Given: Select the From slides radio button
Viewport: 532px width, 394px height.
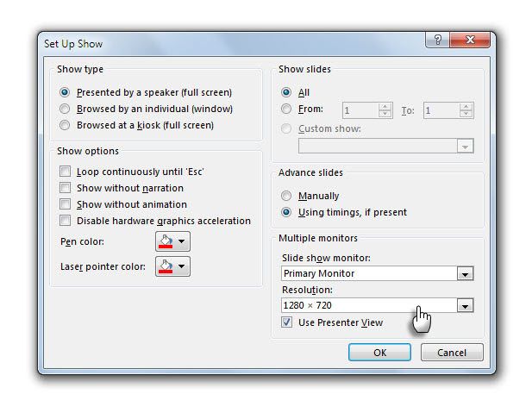Looking at the screenshot, I should click(286, 109).
